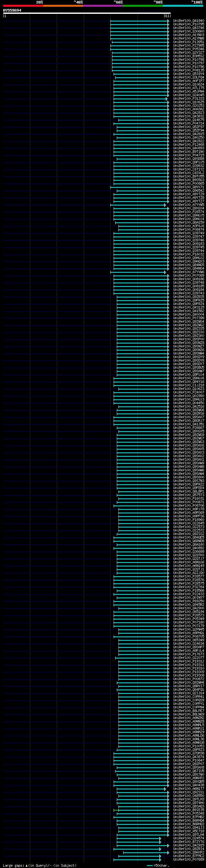
Task: Open hit UniRef100_P10795
Action: point(189,24)
